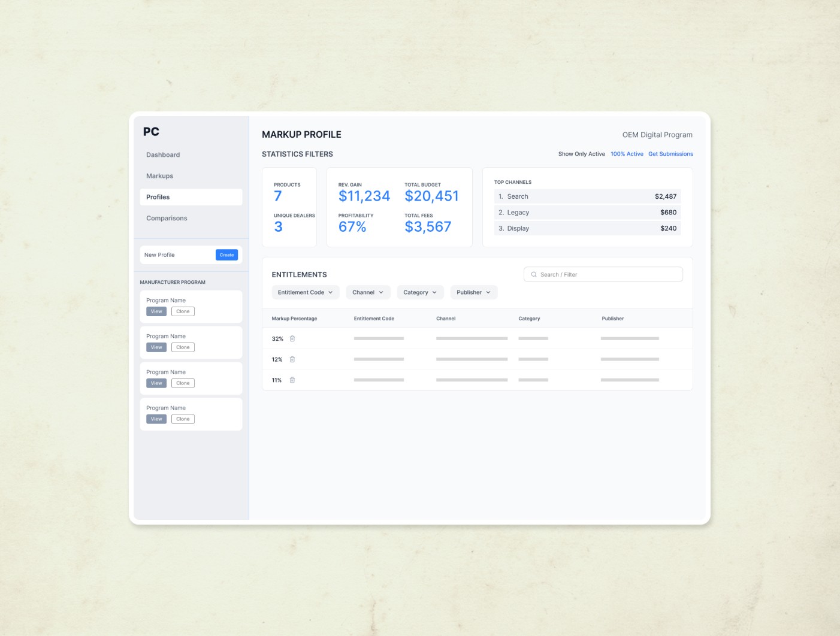The height and width of the screenshot is (636, 840).
Task: Open the Get Submissions link
Action: (670, 154)
